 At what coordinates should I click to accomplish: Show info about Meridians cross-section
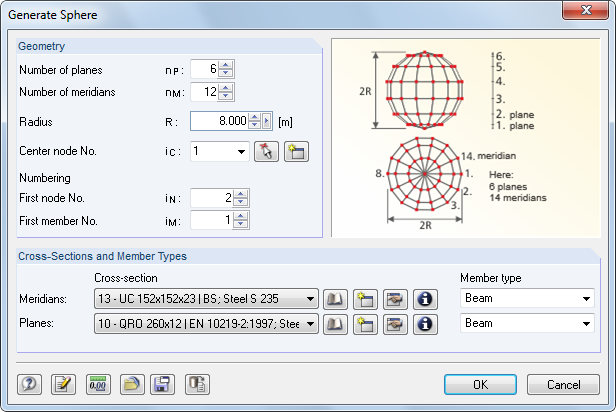coord(425,299)
